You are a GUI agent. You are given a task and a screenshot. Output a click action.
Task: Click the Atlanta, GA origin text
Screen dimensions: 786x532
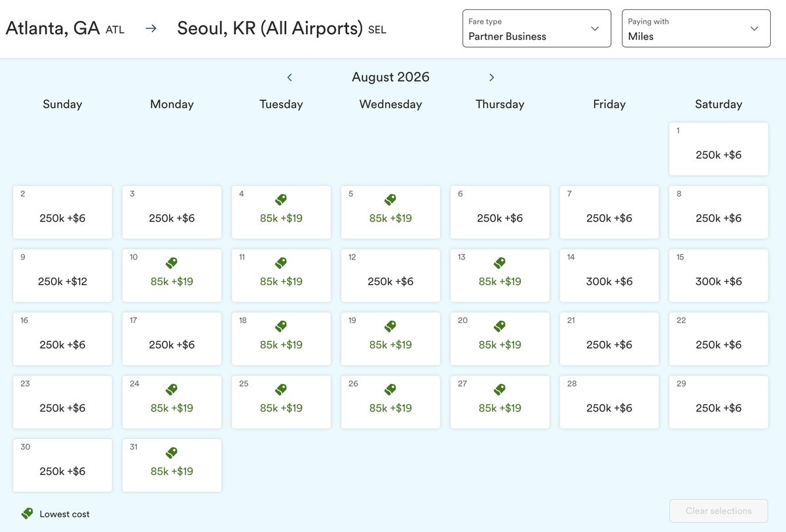click(53, 29)
